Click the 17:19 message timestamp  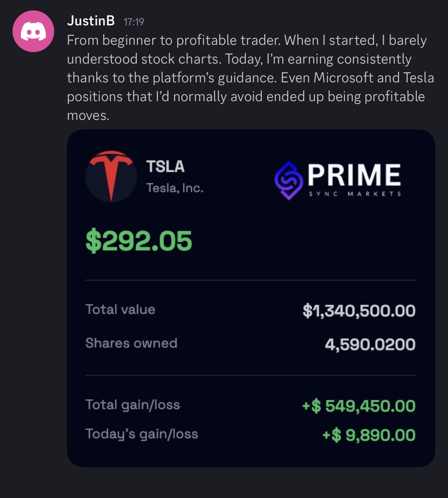tap(134, 22)
